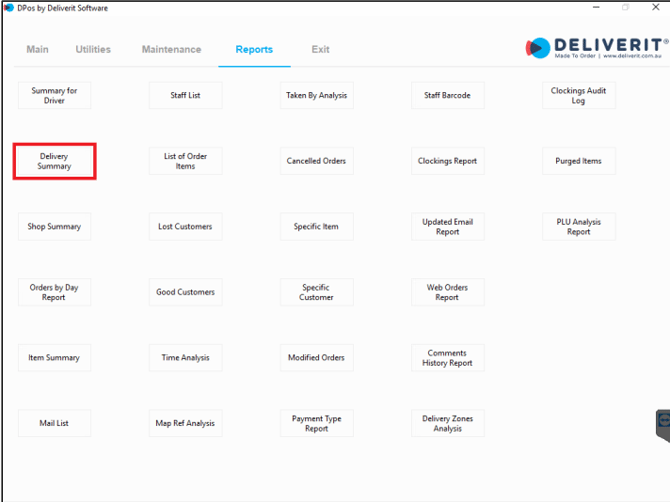Open the Delivery Zones Analysis report
Viewport: 670px width, 502px height.
pos(447,423)
